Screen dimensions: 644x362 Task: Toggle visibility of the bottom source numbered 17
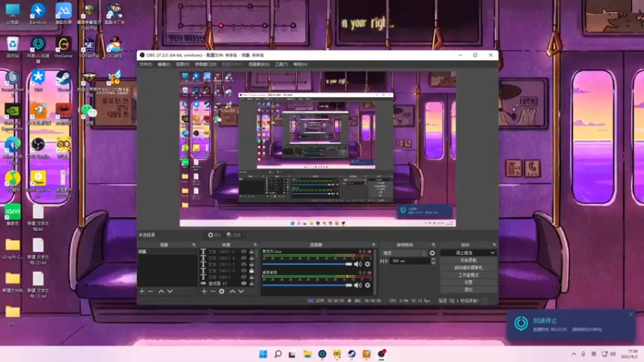pos(244,284)
